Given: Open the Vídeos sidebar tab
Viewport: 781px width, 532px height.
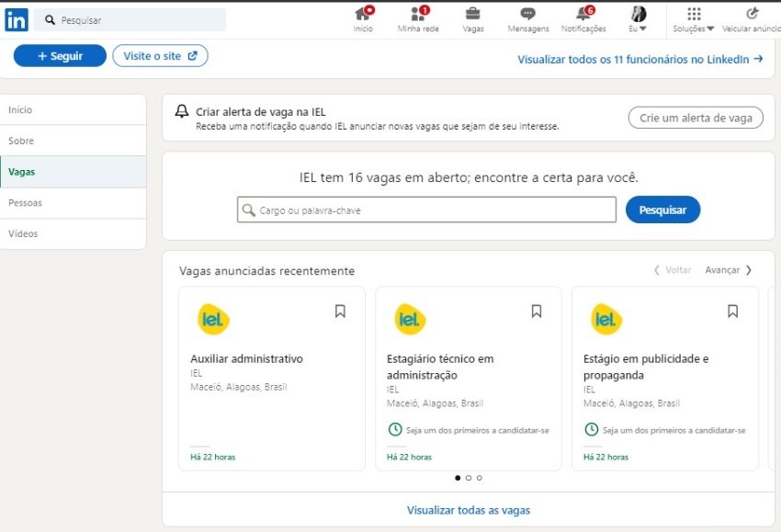Looking at the screenshot, I should click(74, 233).
